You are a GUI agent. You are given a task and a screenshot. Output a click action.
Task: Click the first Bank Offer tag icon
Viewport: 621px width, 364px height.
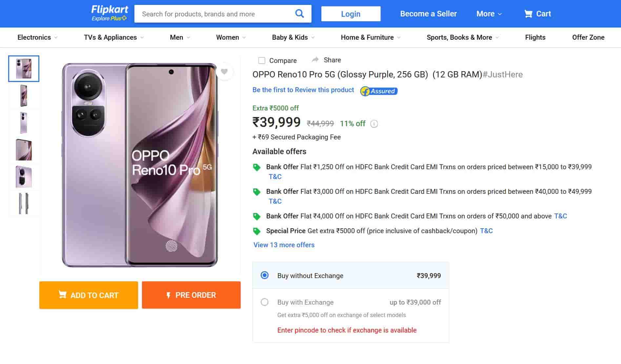coord(257,167)
